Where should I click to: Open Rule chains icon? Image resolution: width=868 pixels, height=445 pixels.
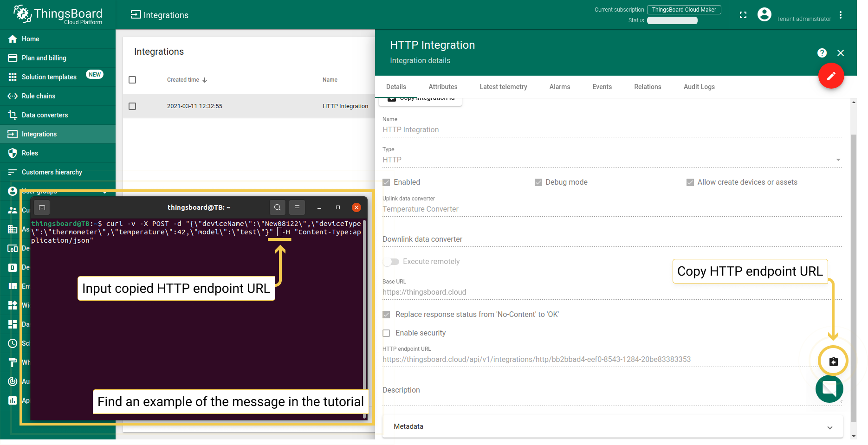coord(13,96)
